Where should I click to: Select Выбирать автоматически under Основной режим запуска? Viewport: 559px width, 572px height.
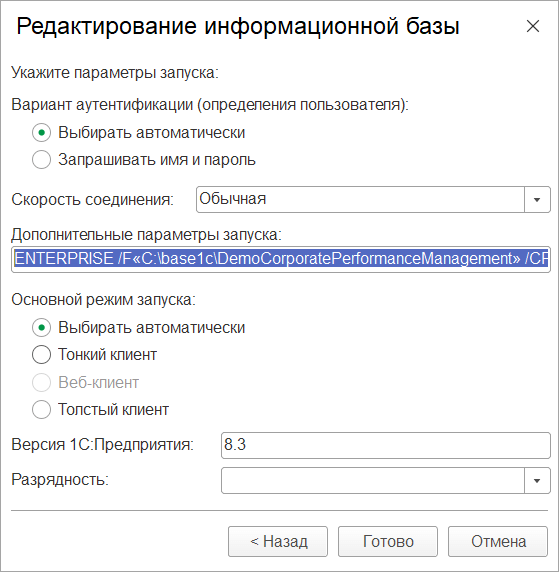41,328
